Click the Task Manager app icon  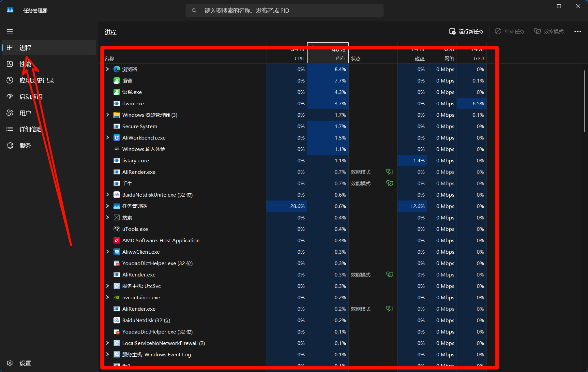pyautogui.click(x=10, y=10)
